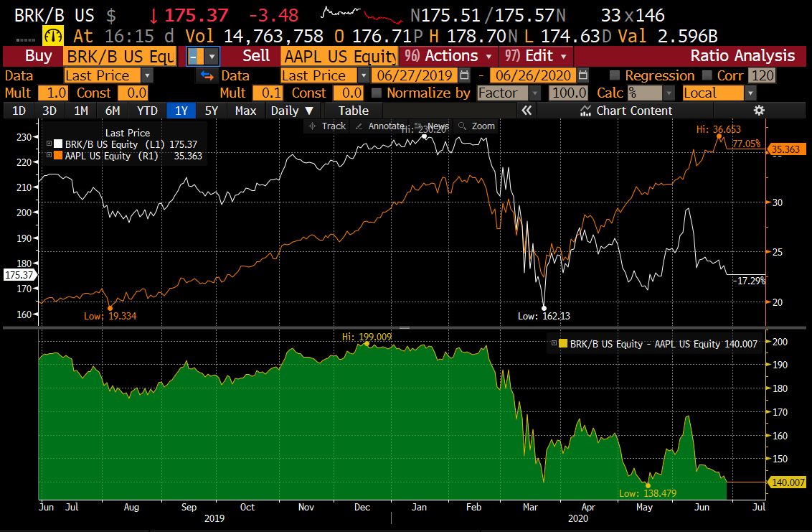Select the 6M range tab

click(x=113, y=111)
